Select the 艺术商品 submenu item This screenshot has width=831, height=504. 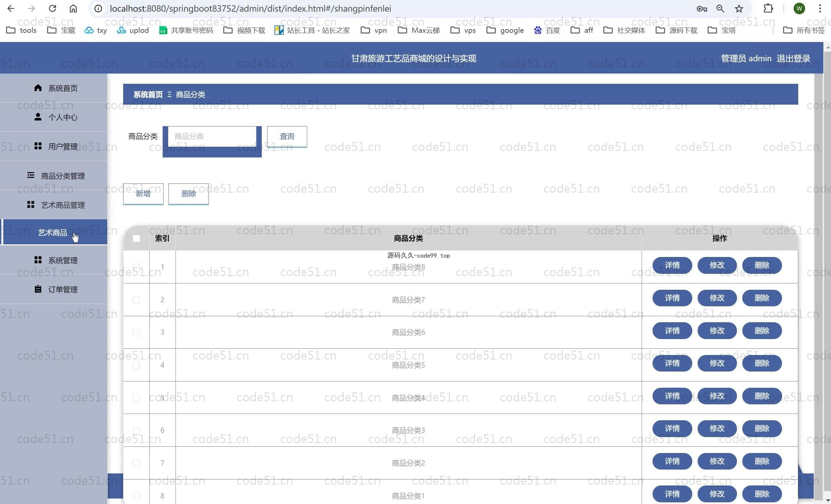(x=54, y=232)
